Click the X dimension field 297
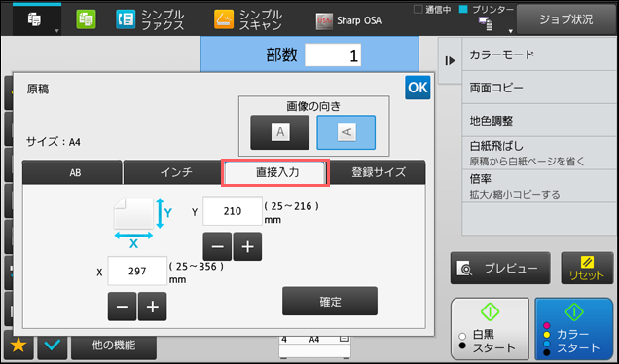Screen dimensions: 619x364 pyautogui.click(x=137, y=272)
